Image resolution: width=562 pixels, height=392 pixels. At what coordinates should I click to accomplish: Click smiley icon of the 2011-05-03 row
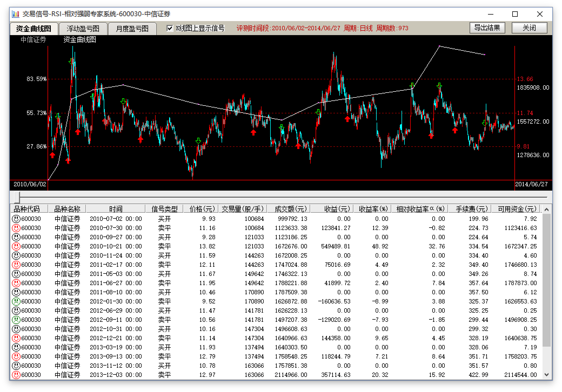coord(16,274)
